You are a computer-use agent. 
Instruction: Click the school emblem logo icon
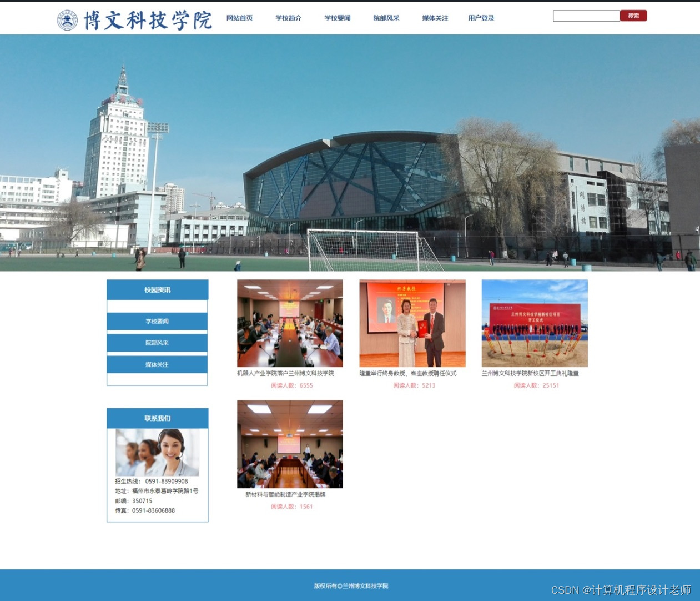[x=67, y=20]
